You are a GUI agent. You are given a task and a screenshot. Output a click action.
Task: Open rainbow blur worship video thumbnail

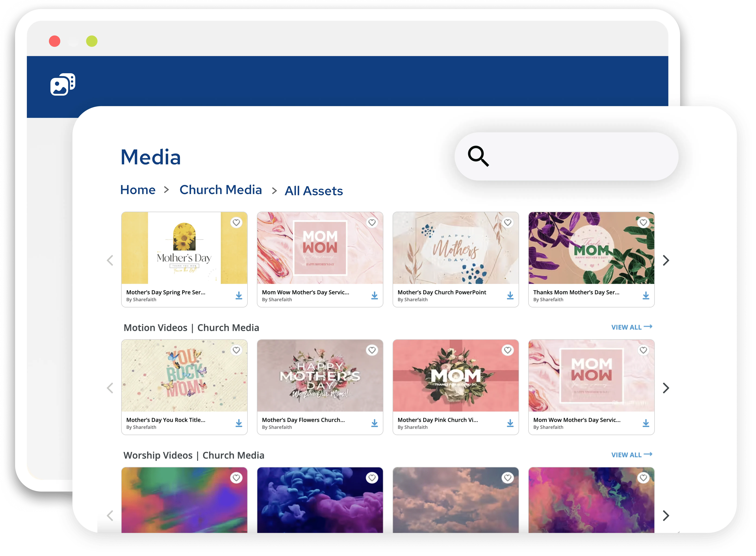(184, 500)
